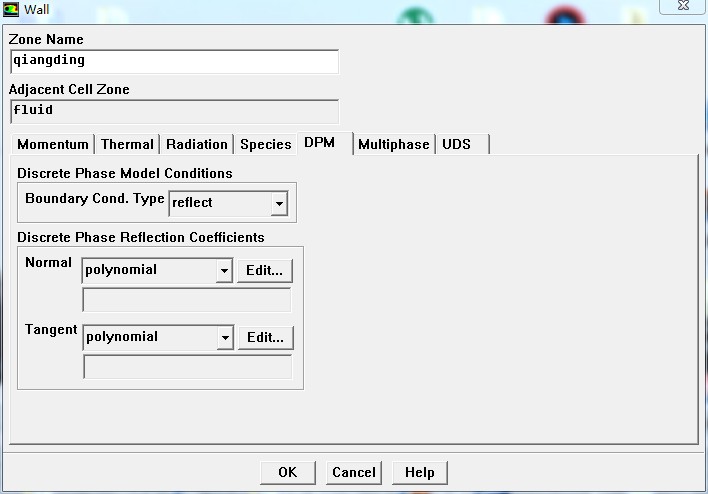Viewport: 708px width, 494px height.
Task: Click the Zone Name text field
Action: pos(173,61)
